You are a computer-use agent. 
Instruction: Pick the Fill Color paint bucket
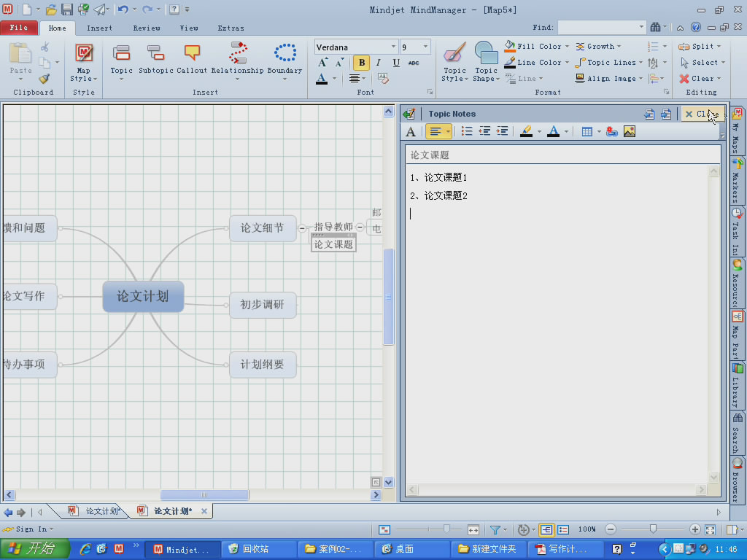[x=510, y=46]
